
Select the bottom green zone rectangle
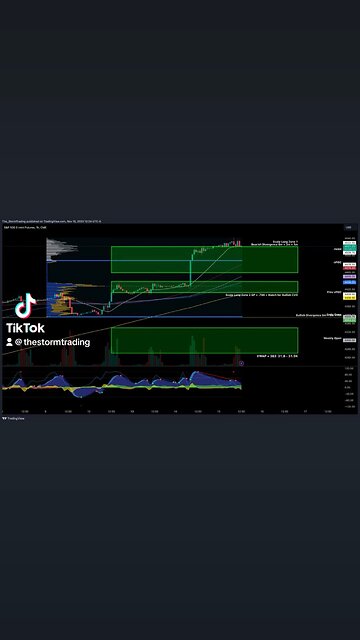[x=204, y=340]
